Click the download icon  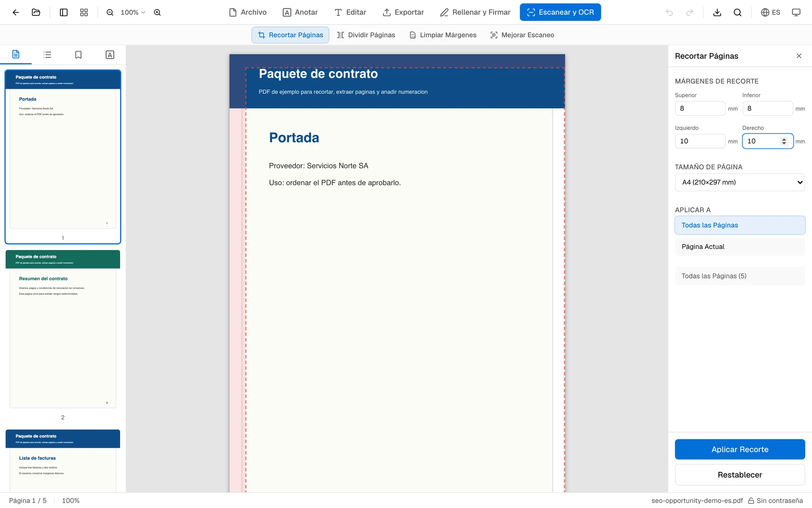coord(717,12)
